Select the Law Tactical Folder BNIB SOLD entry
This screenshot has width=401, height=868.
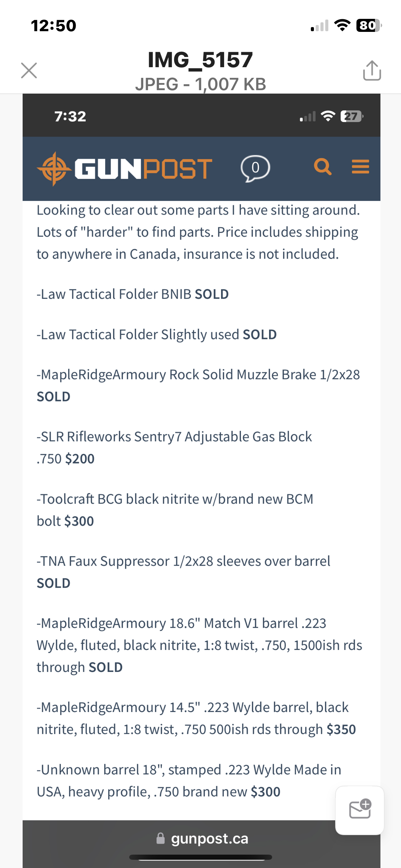click(x=133, y=294)
